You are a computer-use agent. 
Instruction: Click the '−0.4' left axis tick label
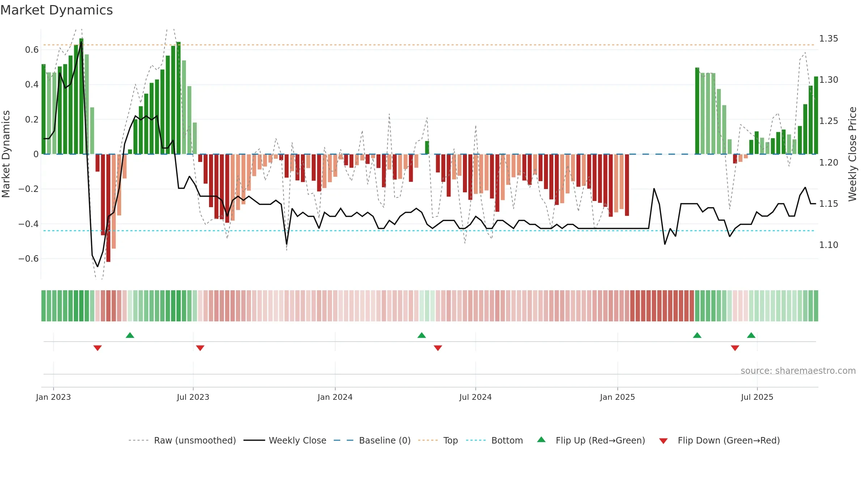tap(29, 224)
